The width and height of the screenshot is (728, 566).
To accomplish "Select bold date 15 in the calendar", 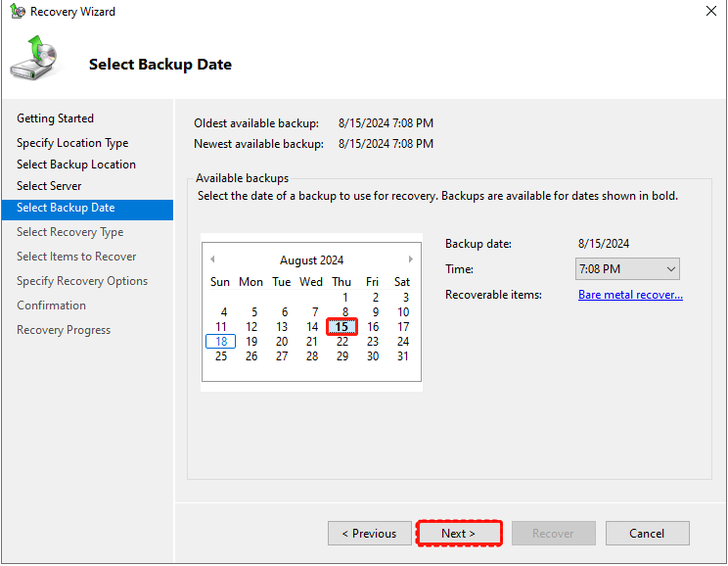I will [341, 327].
